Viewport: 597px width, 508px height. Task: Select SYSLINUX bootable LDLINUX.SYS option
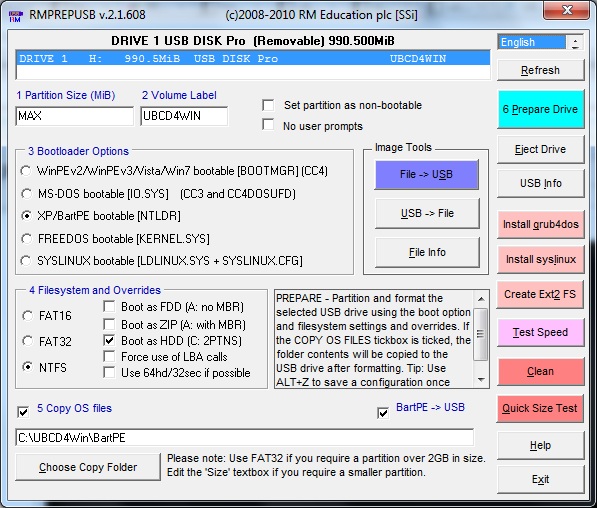point(26,261)
